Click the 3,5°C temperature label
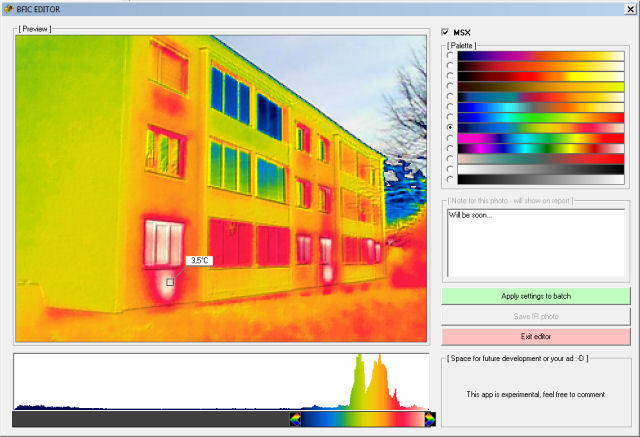This screenshot has height=437, width=640. click(x=199, y=260)
